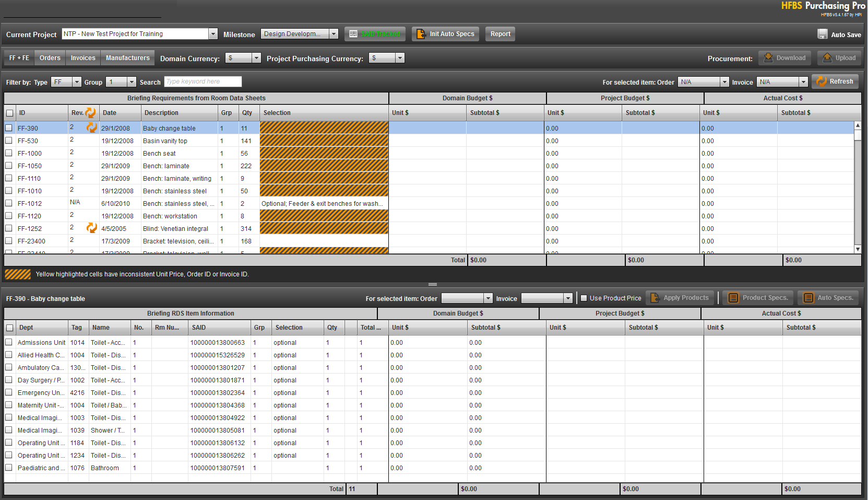
Task: Enable the Use Product Price checkbox
Action: point(584,298)
